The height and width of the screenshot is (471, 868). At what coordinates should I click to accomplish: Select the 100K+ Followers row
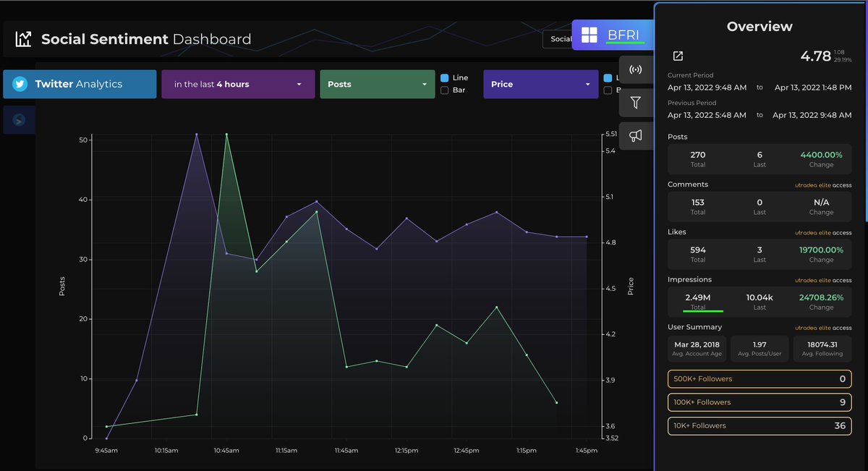pyautogui.click(x=759, y=402)
